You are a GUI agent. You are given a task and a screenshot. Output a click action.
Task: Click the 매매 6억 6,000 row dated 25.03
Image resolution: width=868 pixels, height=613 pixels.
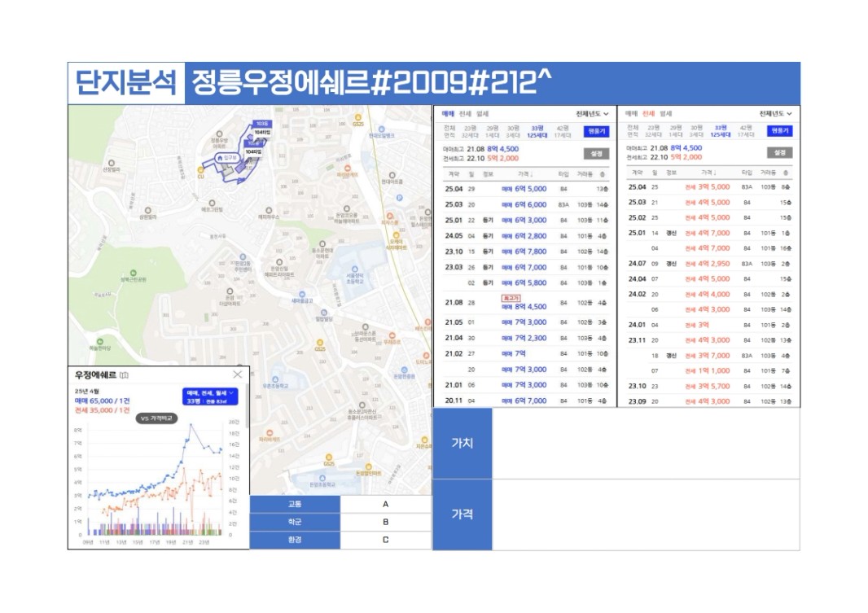tap(526, 204)
